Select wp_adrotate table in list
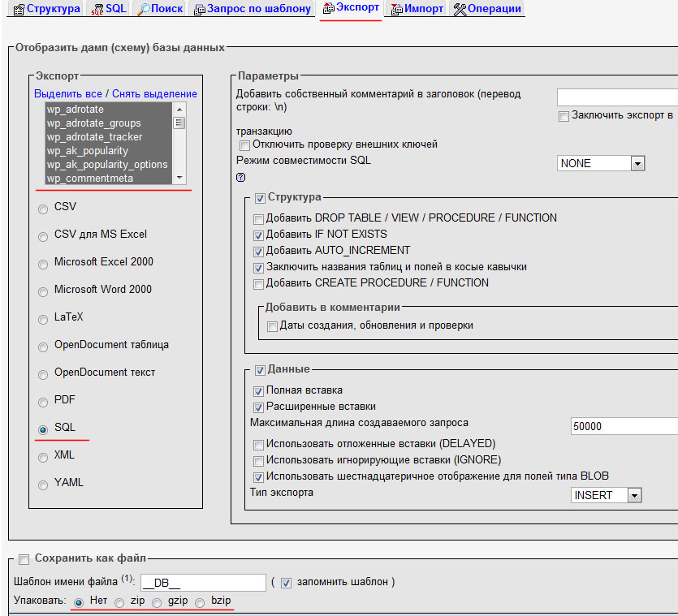678x616 pixels. pos(109,110)
